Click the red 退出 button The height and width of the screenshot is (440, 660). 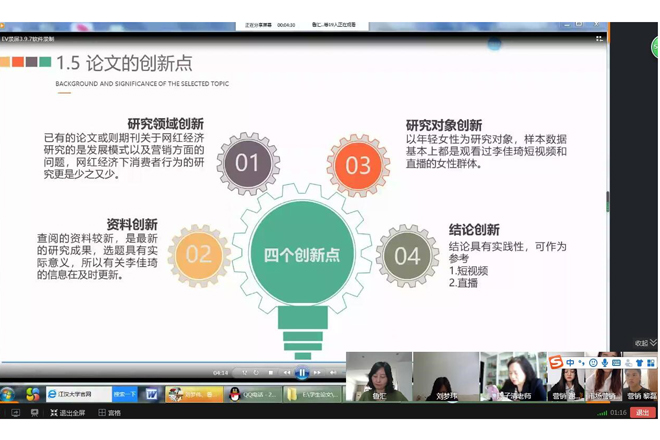(643, 412)
